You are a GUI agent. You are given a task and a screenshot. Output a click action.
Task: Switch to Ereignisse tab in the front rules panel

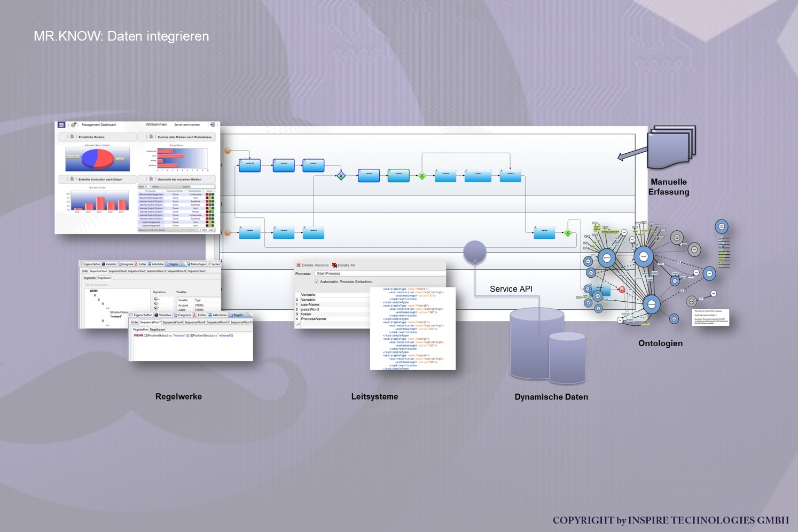coord(183,315)
